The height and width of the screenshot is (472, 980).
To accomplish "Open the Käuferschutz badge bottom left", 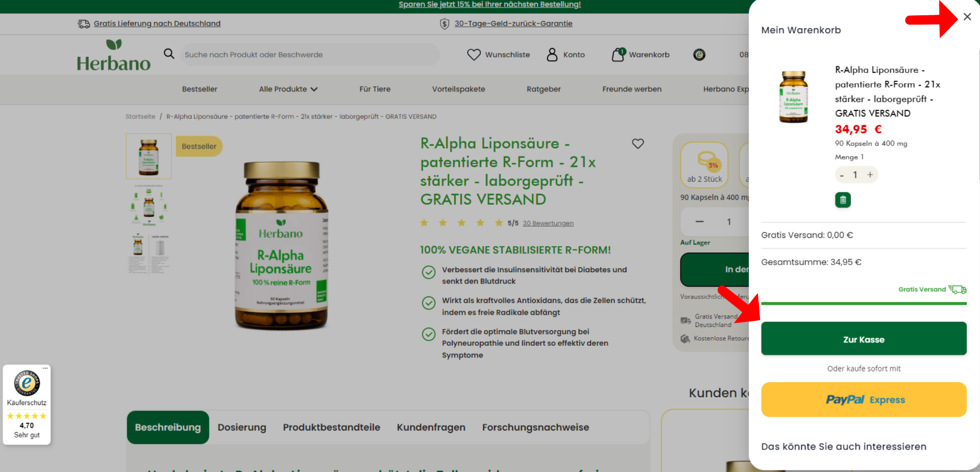I will [27, 404].
